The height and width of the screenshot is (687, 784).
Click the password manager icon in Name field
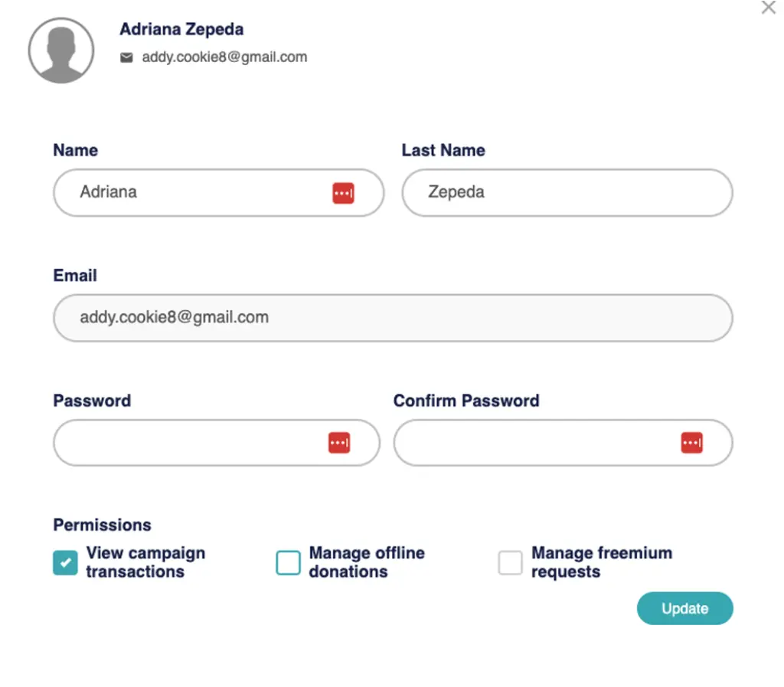[343, 193]
